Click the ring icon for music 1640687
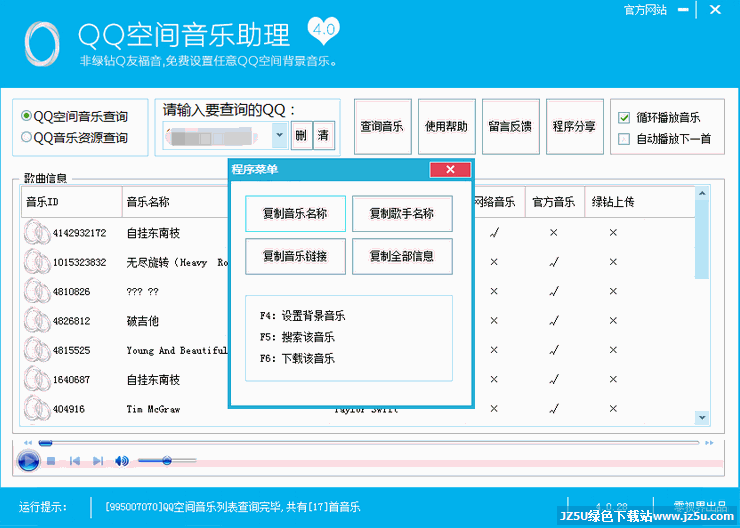The image size is (740, 528). 37,379
